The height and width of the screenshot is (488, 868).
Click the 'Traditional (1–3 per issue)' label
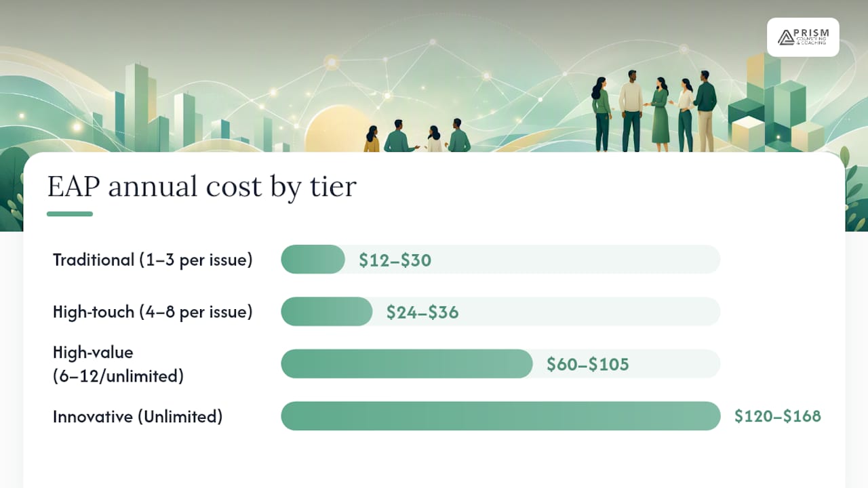pos(153,260)
